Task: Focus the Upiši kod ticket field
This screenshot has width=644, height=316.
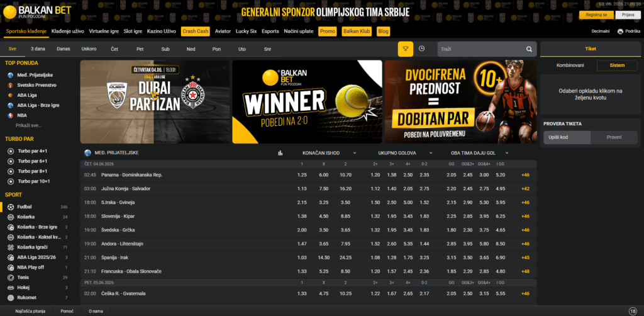Action: coord(567,137)
